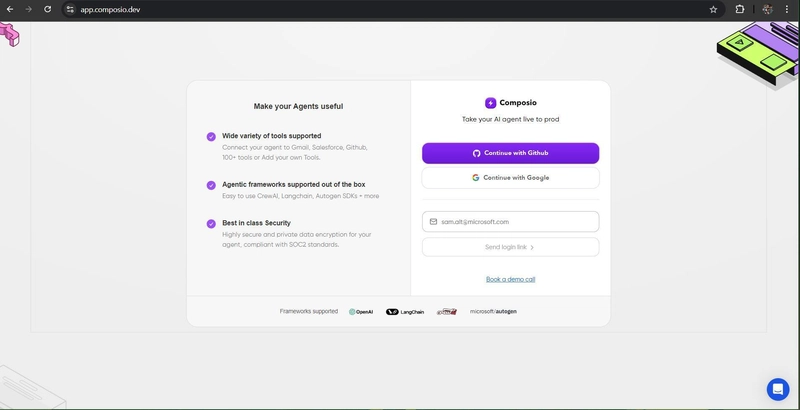The image size is (800, 410).
Task: Click the Connect your agent to Gmail description
Action: coord(295,152)
